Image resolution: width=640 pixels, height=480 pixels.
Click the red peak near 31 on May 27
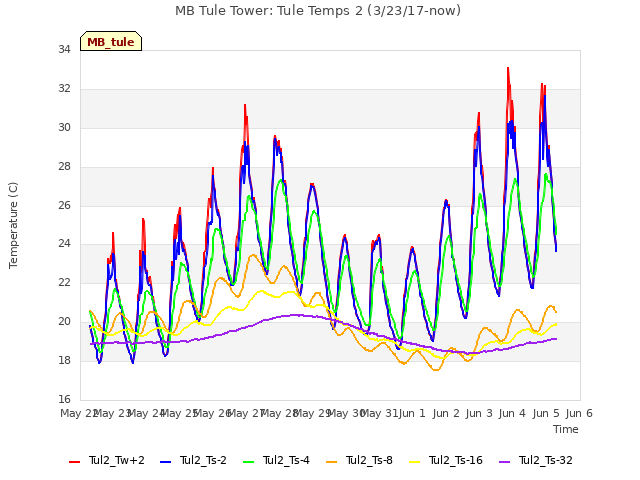tap(245, 105)
